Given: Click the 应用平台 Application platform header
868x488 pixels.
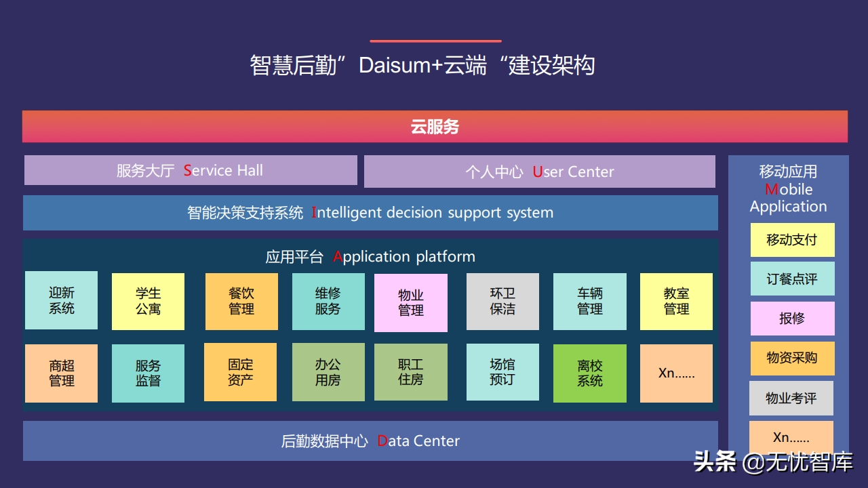Looking at the screenshot, I should 370,256.
